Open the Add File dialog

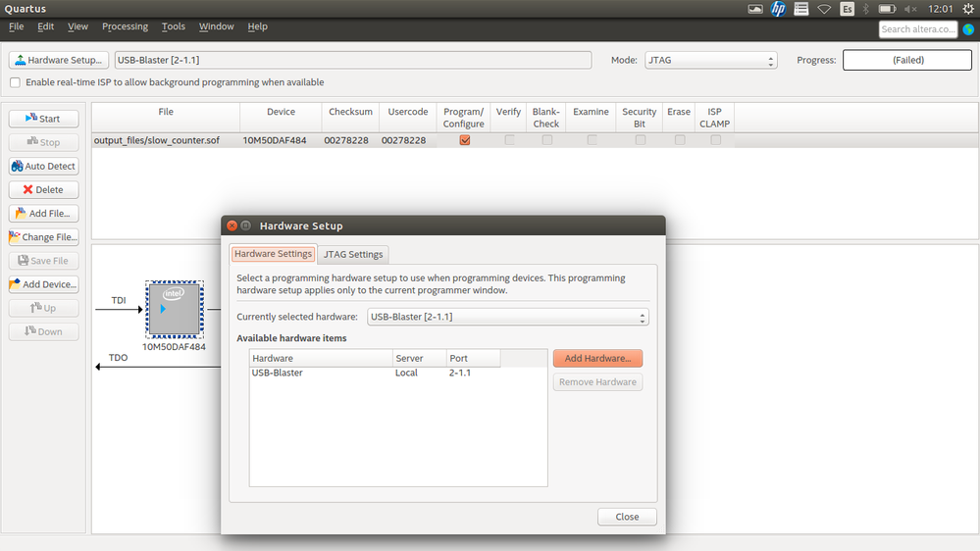(x=44, y=214)
